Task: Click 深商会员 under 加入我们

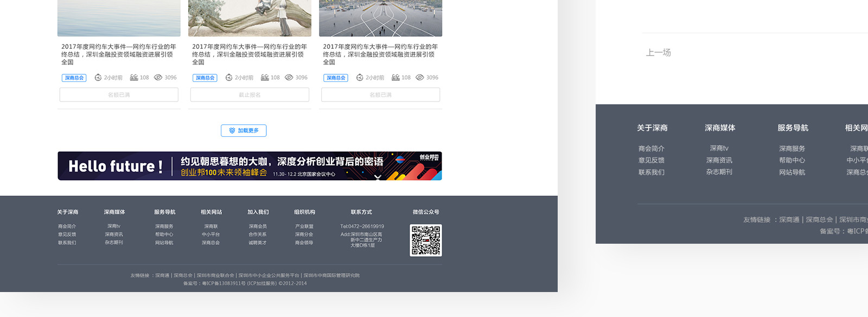Action: (258, 226)
